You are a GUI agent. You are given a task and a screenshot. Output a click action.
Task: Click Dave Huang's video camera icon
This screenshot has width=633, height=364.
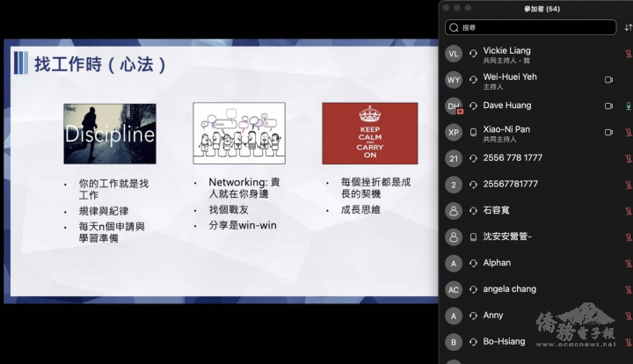click(608, 106)
